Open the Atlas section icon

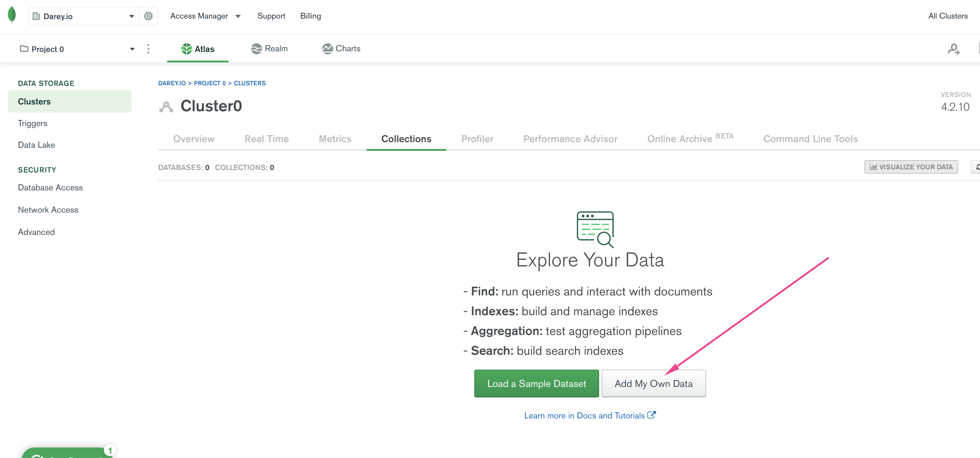pyautogui.click(x=187, y=48)
